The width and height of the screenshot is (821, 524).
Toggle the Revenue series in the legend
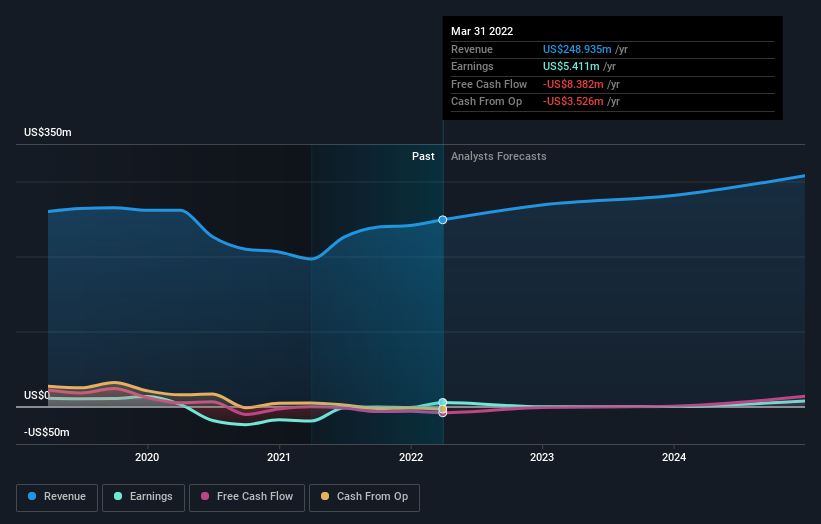(57, 497)
